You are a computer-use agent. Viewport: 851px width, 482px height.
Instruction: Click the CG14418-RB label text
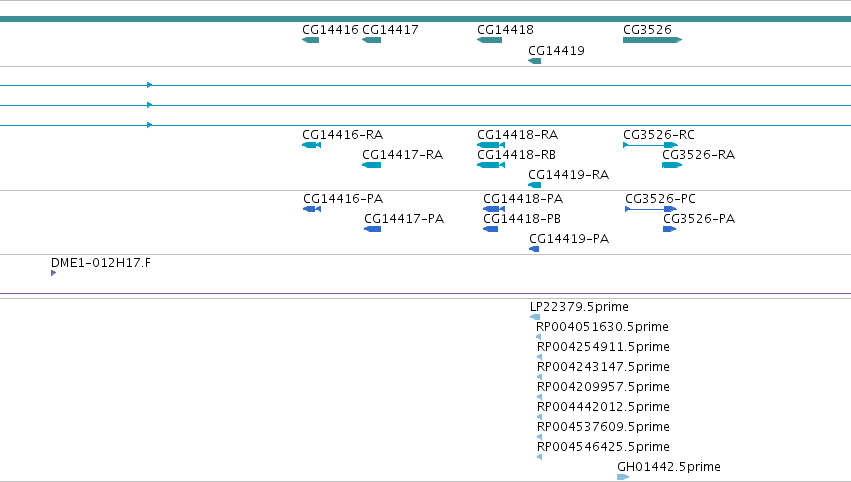pyautogui.click(x=517, y=155)
